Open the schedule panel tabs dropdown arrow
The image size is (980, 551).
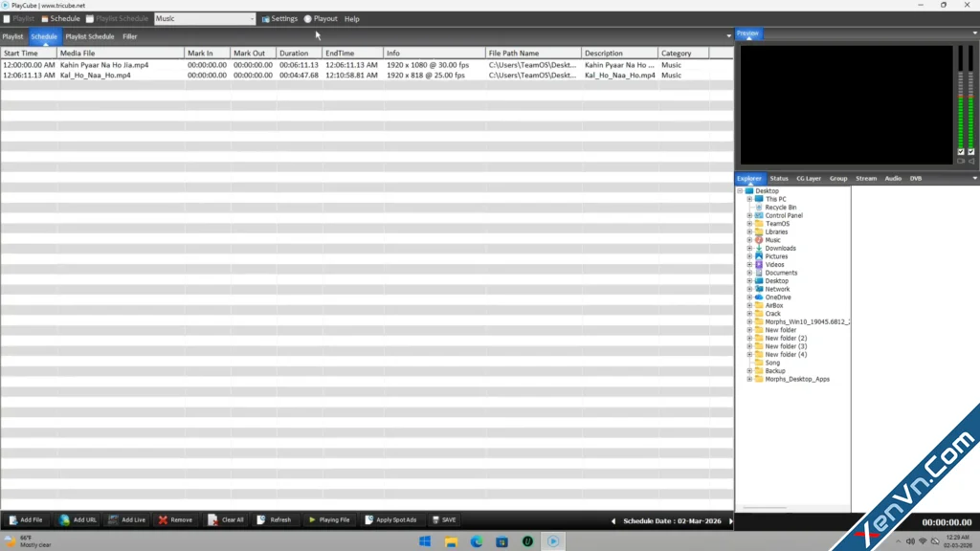(728, 36)
